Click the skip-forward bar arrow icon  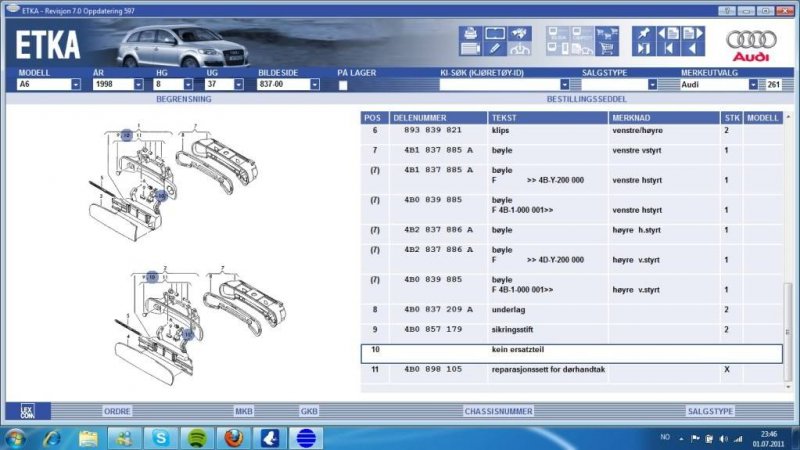point(644,49)
